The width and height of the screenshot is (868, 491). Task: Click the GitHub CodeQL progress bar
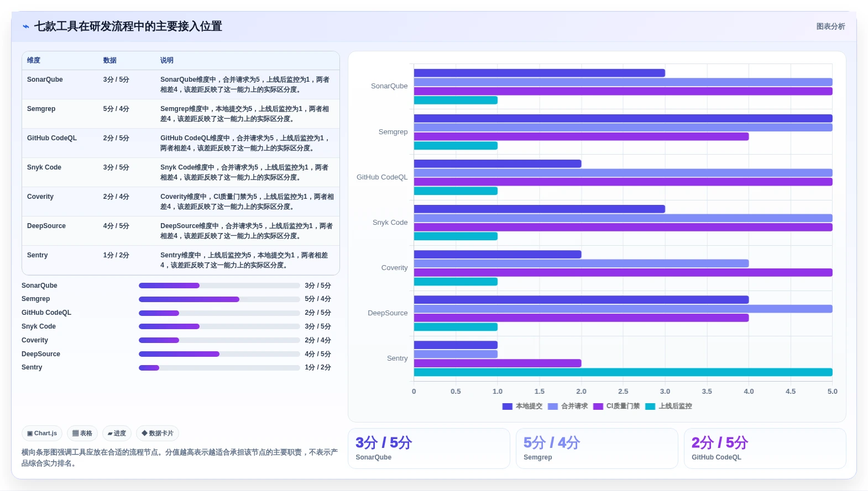(219, 313)
